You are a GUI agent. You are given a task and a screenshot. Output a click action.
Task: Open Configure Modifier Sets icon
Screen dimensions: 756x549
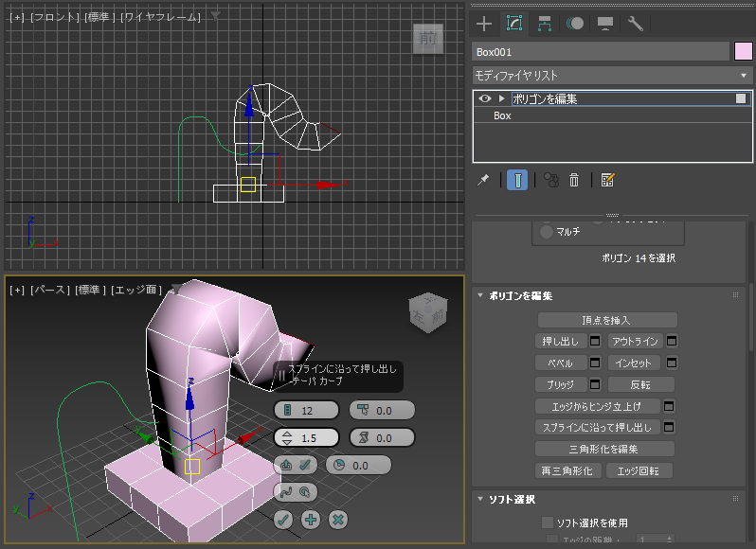pyautogui.click(x=607, y=180)
